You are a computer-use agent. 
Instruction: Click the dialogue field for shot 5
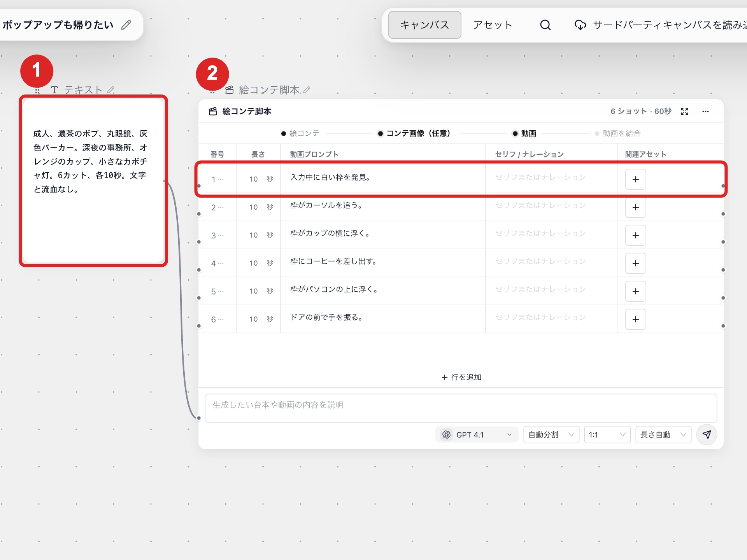coord(551,291)
